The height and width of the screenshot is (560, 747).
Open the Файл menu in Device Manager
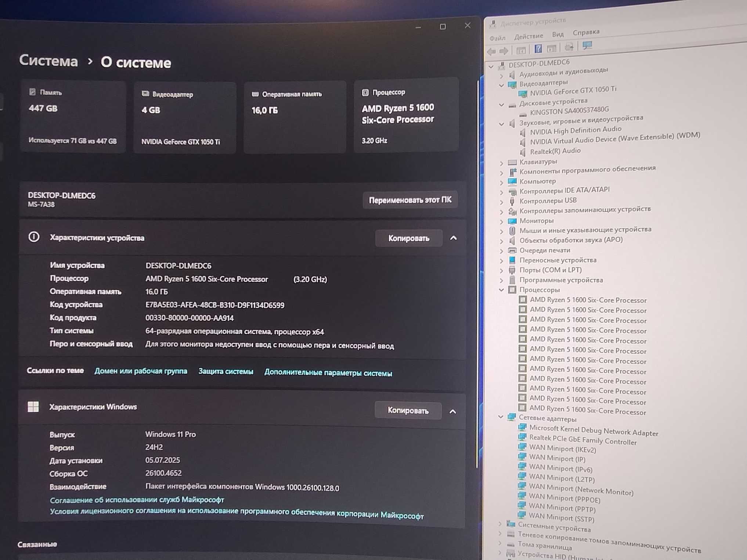click(497, 38)
